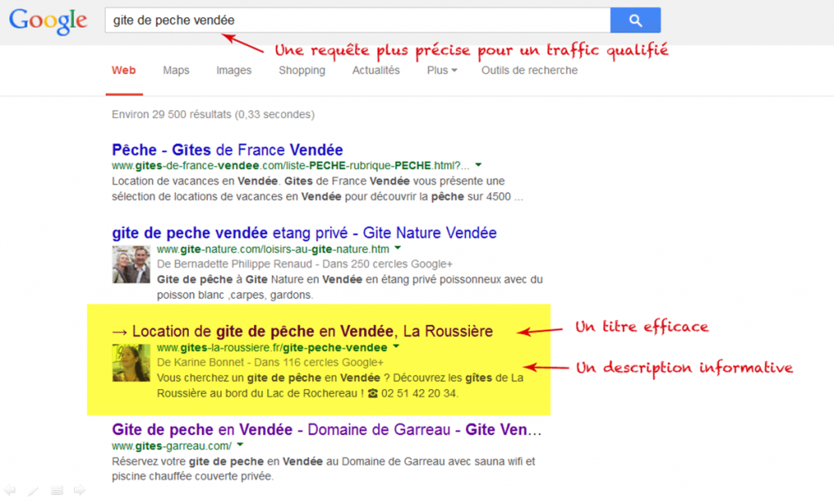Open the Actualités tab
Image resolution: width=834 pixels, height=504 pixels.
pyautogui.click(x=375, y=71)
